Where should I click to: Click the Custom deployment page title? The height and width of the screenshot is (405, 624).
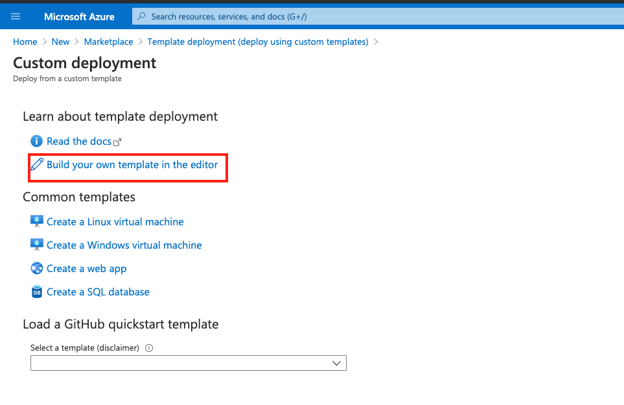coord(85,63)
